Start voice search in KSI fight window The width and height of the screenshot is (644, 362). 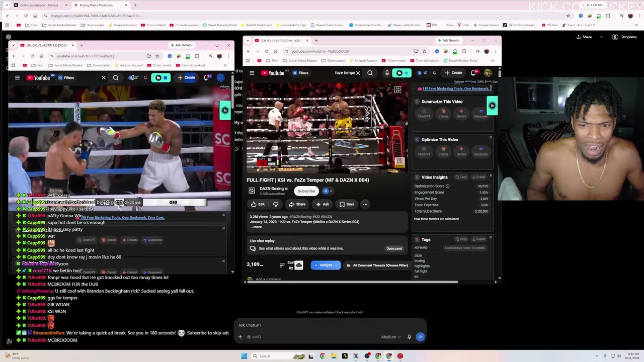click(387, 73)
